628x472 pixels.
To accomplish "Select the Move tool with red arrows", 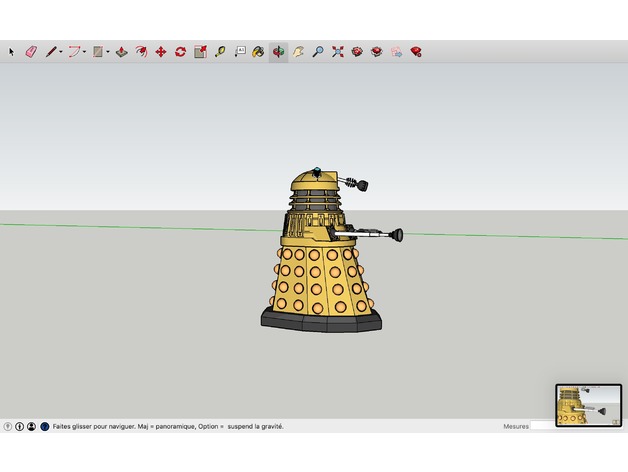I will point(160,51).
